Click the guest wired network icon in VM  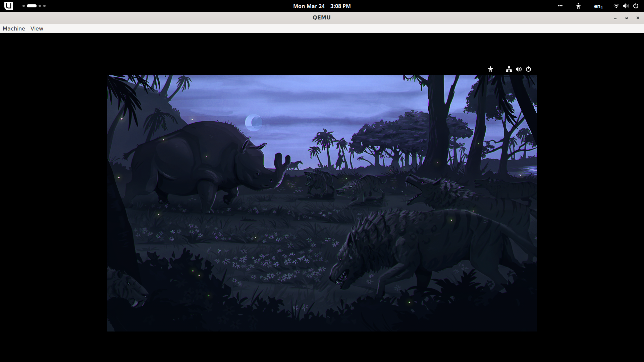point(509,69)
